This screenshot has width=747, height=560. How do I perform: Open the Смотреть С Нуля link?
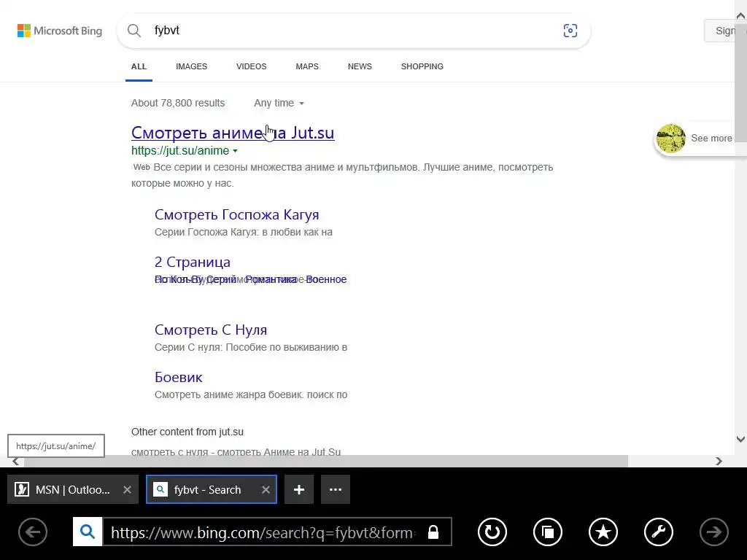click(x=211, y=330)
